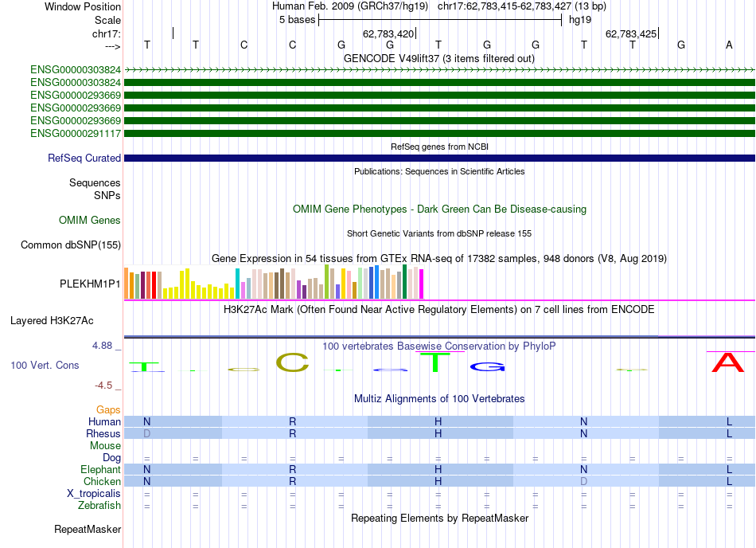
Task: Click the Window Position label
Action: click(x=83, y=6)
